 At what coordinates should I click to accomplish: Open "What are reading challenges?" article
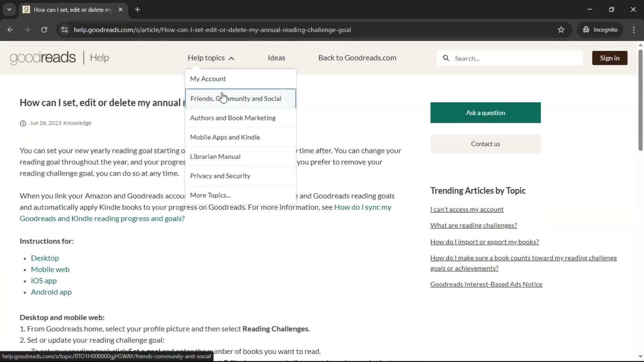474,225
